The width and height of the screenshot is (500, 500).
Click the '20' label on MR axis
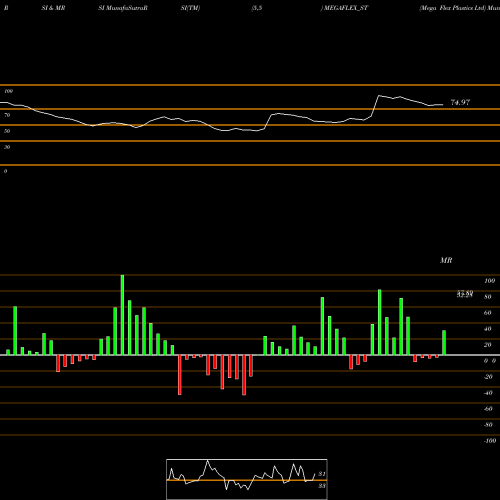(488, 345)
